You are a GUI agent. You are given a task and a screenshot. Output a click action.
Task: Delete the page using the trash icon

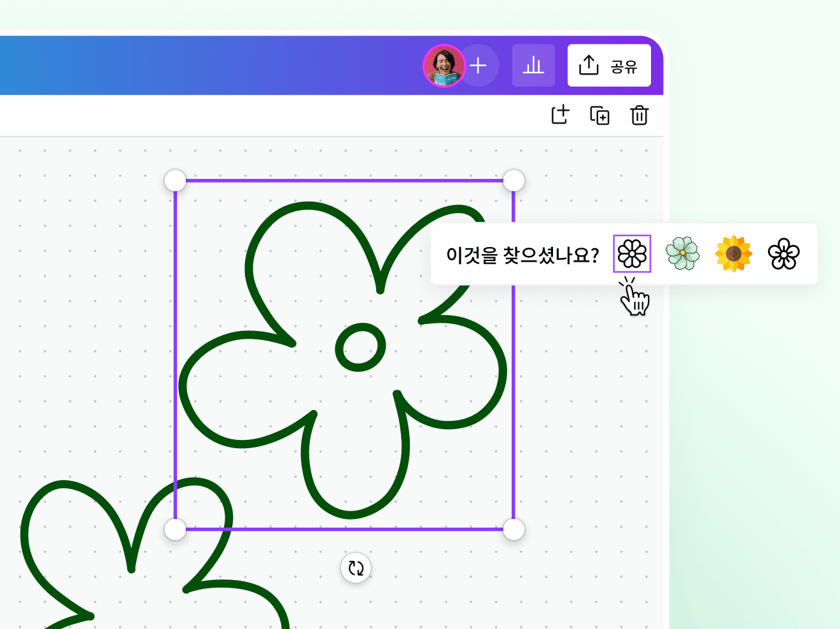[x=639, y=116]
